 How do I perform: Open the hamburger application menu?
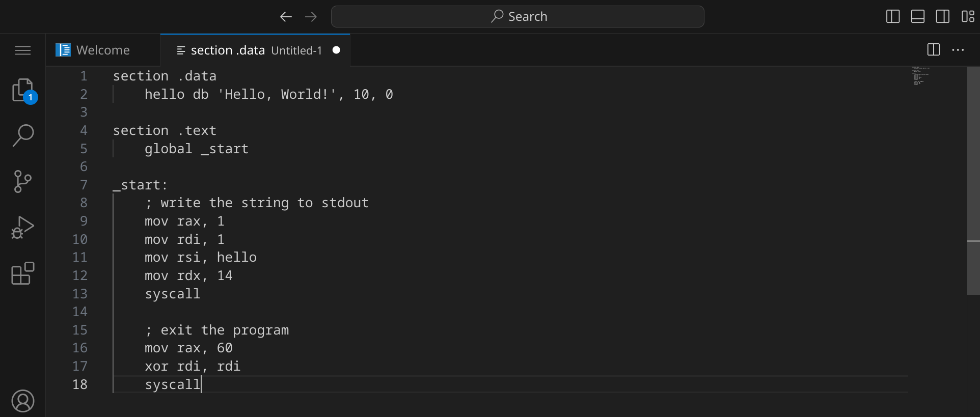(x=23, y=50)
